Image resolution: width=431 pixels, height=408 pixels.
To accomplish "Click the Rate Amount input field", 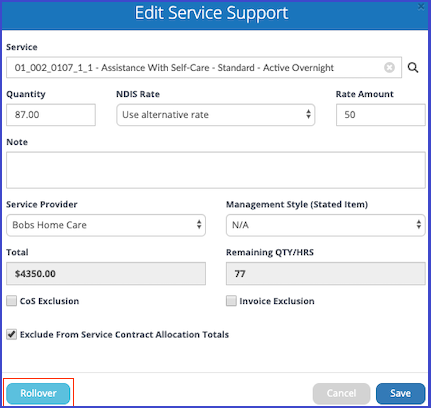I will pos(381,115).
